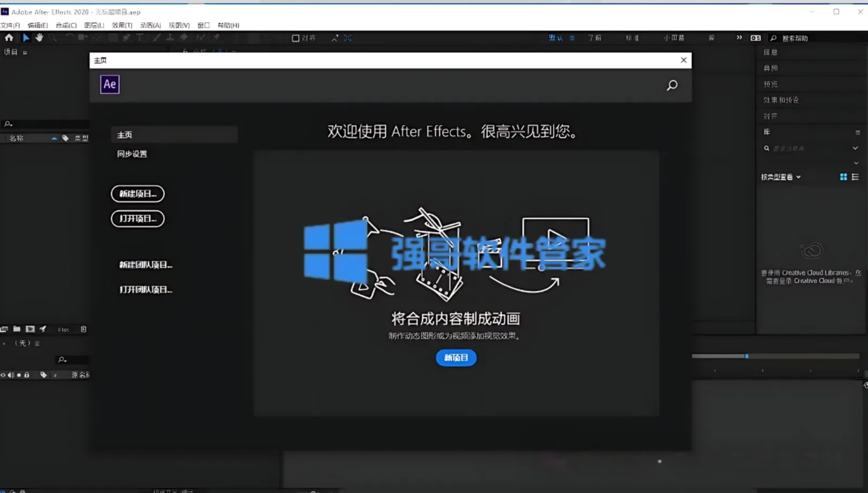This screenshot has width=868, height=493.
Task: Open the 信息 panel
Action: tap(771, 53)
